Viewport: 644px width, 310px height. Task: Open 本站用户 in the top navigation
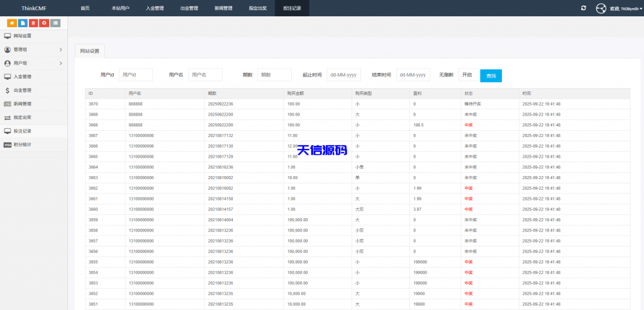[120, 8]
